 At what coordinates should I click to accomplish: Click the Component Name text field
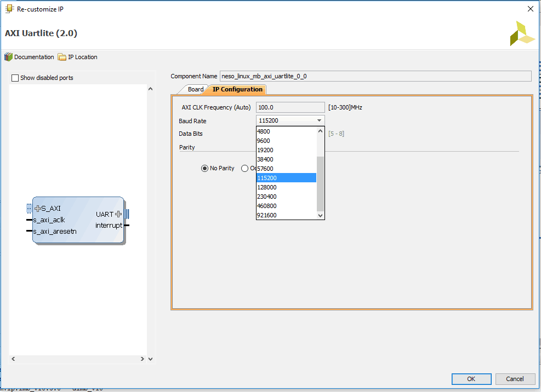(375, 76)
